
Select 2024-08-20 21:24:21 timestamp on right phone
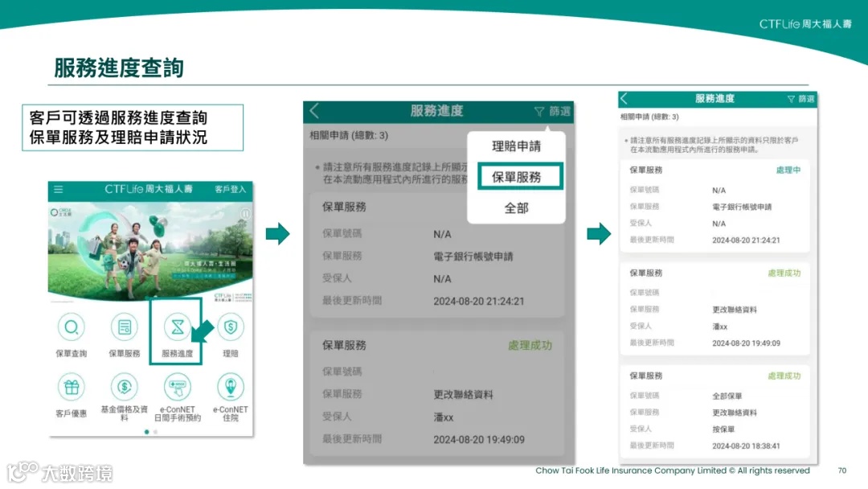pos(746,240)
